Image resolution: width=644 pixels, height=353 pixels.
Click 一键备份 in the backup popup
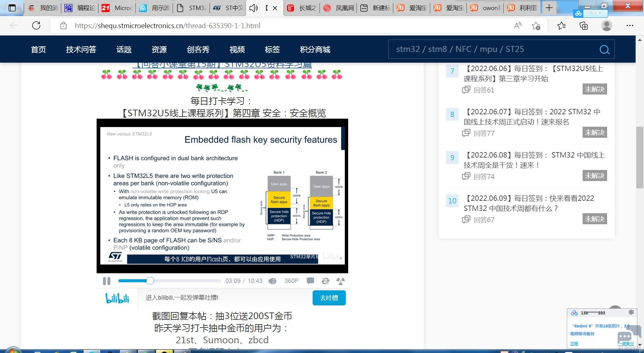626,343
